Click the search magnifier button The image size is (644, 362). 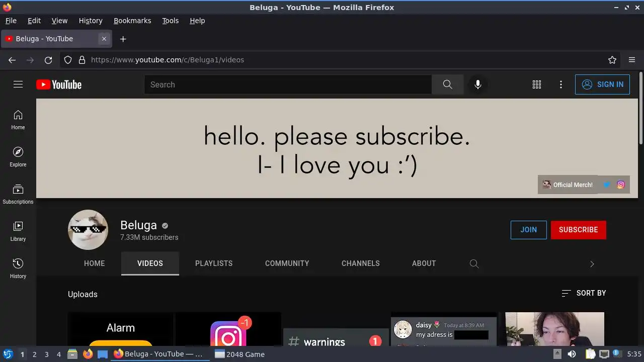(x=447, y=84)
